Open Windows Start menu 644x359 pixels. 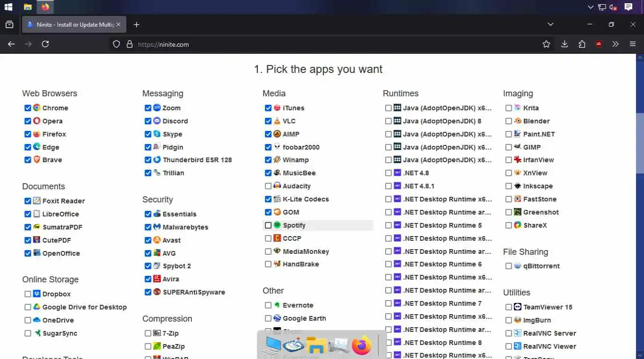8,7
